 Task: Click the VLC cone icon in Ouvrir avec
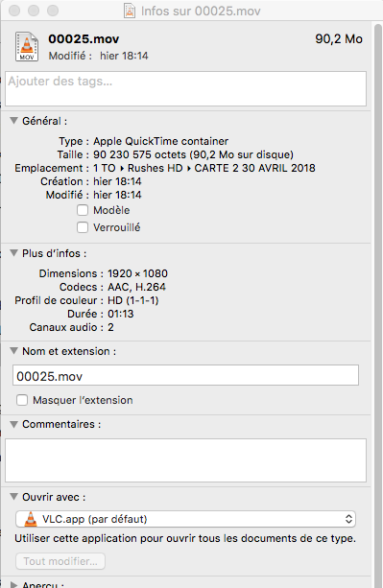tap(31, 519)
